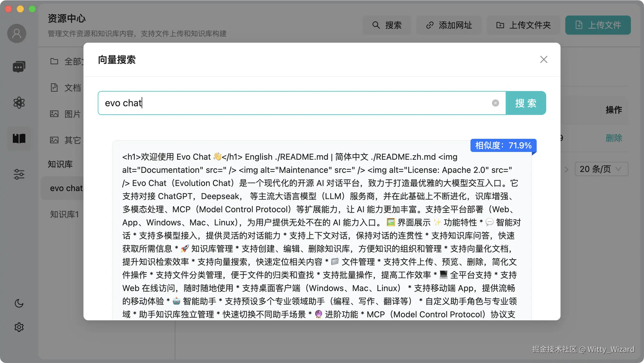The width and height of the screenshot is (644, 363).
Task: Click the 上传文件 button
Action: click(598, 25)
